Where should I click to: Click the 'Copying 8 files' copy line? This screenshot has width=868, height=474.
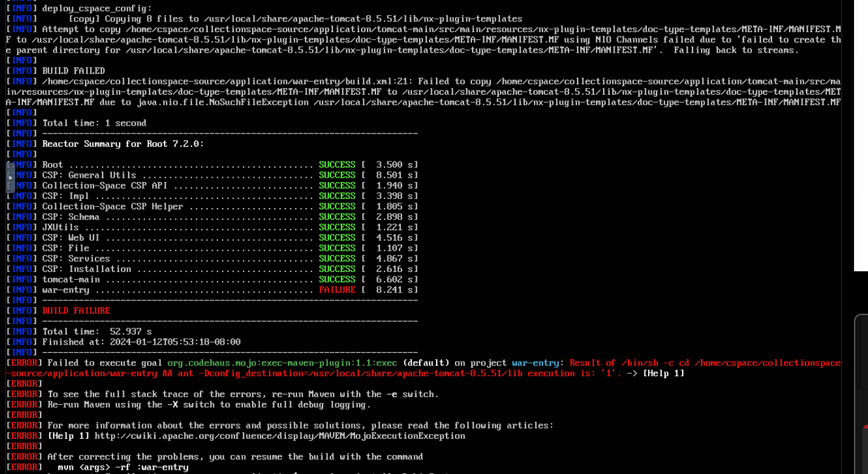pyautogui.click(x=295, y=19)
